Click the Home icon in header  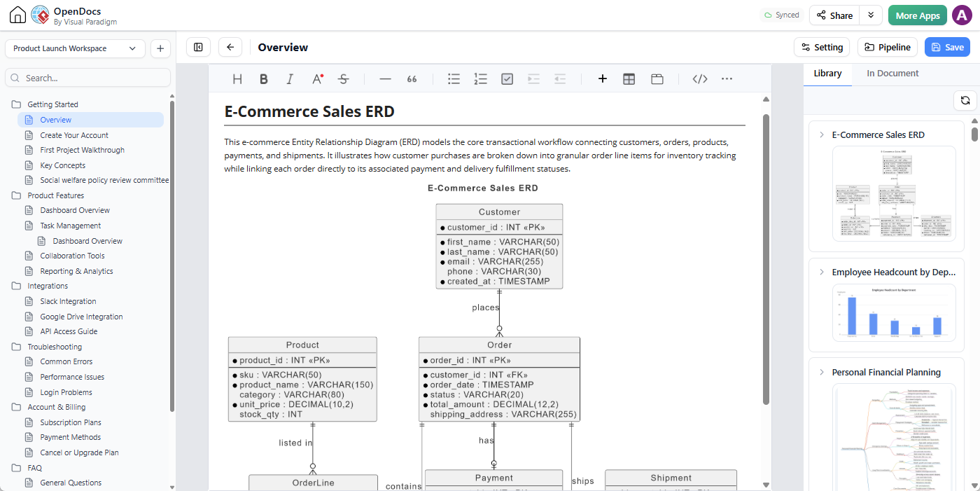(17, 15)
